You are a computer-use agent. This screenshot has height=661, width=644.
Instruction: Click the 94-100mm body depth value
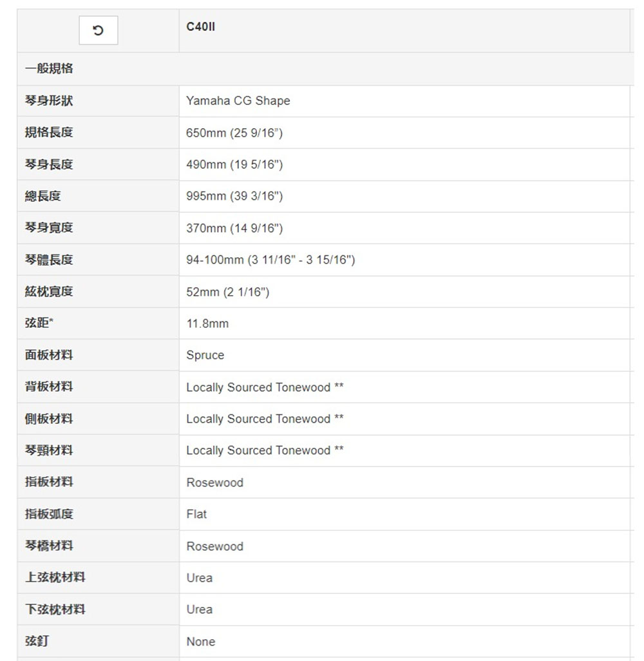pyautogui.click(x=270, y=260)
